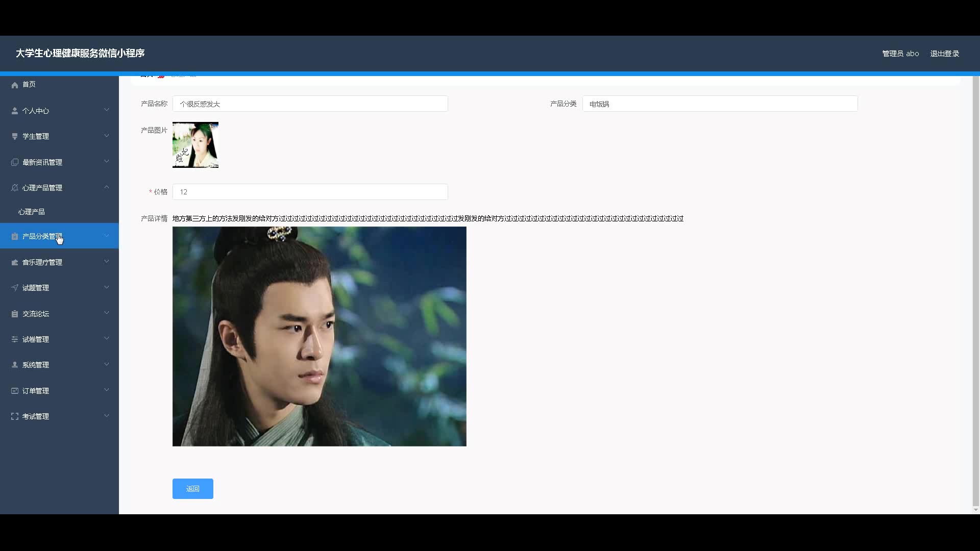Click the 考试管理 bracket icon
Viewport: 980px width, 551px height.
(x=15, y=416)
